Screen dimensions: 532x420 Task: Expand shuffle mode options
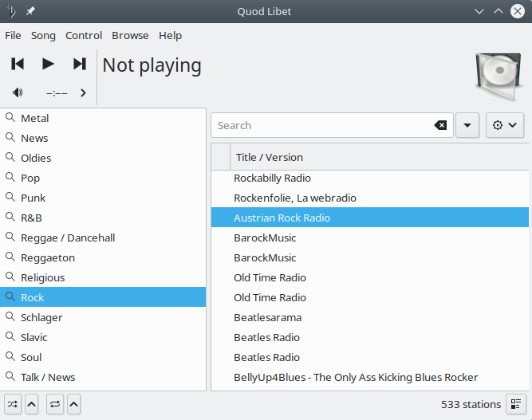pos(32,404)
